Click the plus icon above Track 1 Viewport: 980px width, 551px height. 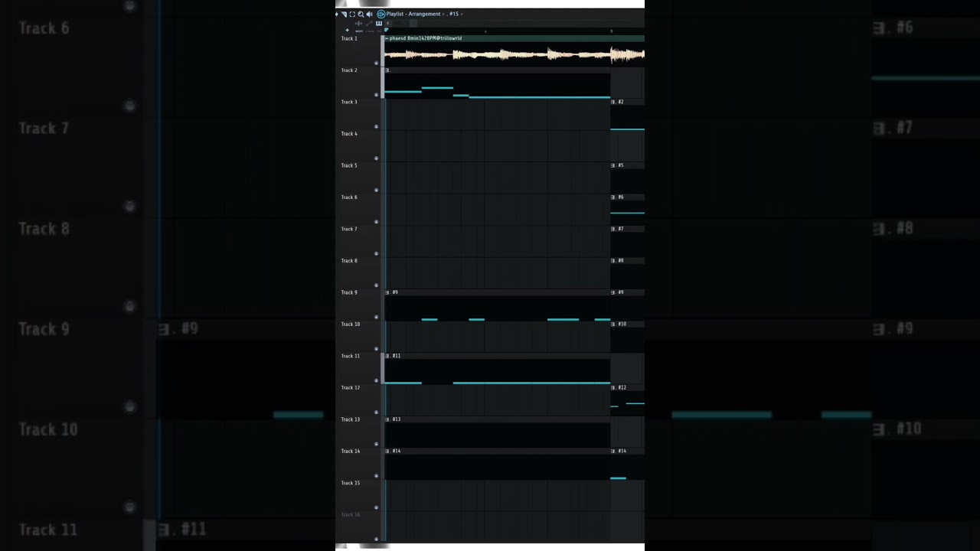point(347,30)
